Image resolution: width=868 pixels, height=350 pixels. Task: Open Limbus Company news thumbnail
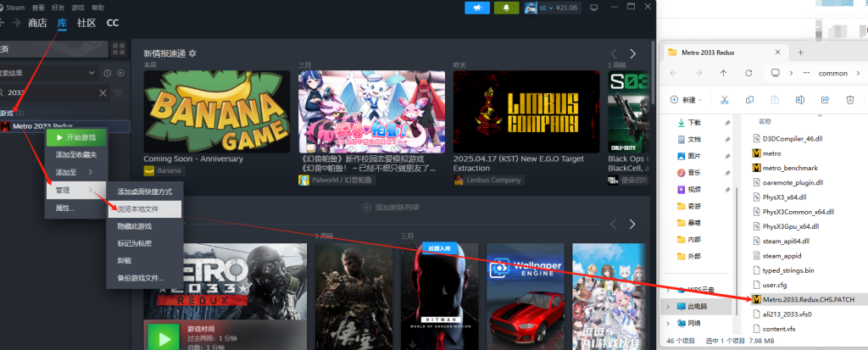[x=526, y=111]
